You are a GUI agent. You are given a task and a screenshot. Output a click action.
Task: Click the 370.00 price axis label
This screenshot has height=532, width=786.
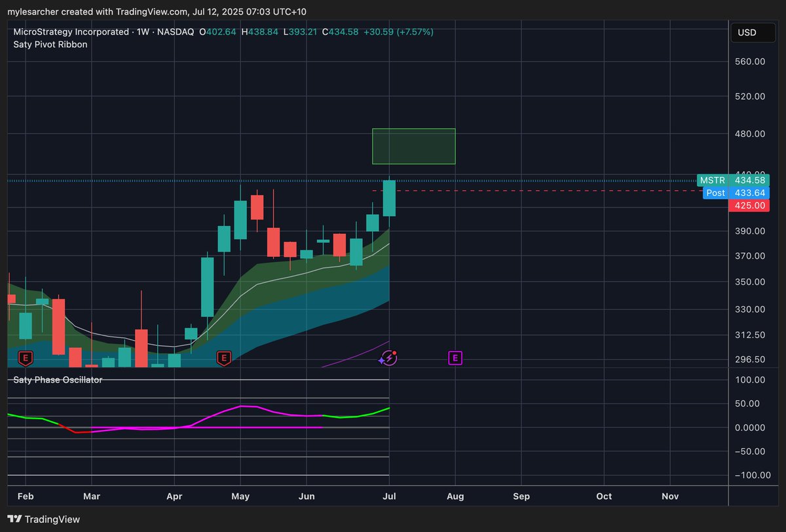[751, 256]
